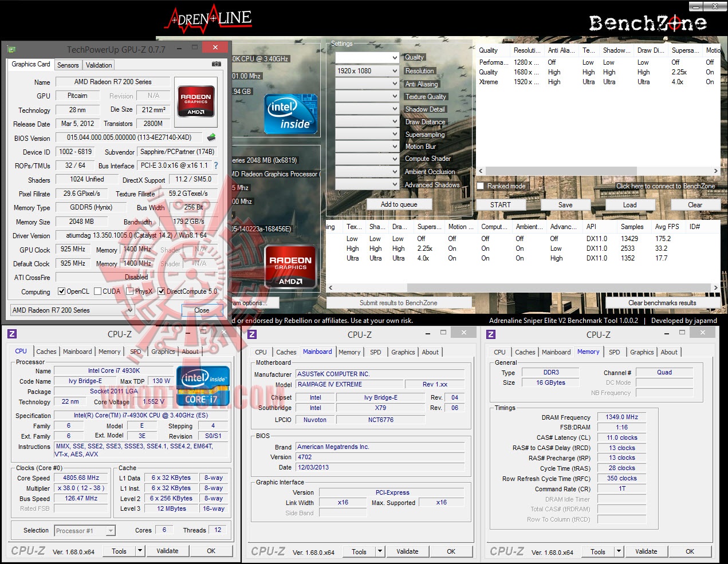Open Tools dropdown arrow in the Memory CPU-Z window
Image resolution: width=728 pixels, height=564 pixels.
tap(619, 551)
